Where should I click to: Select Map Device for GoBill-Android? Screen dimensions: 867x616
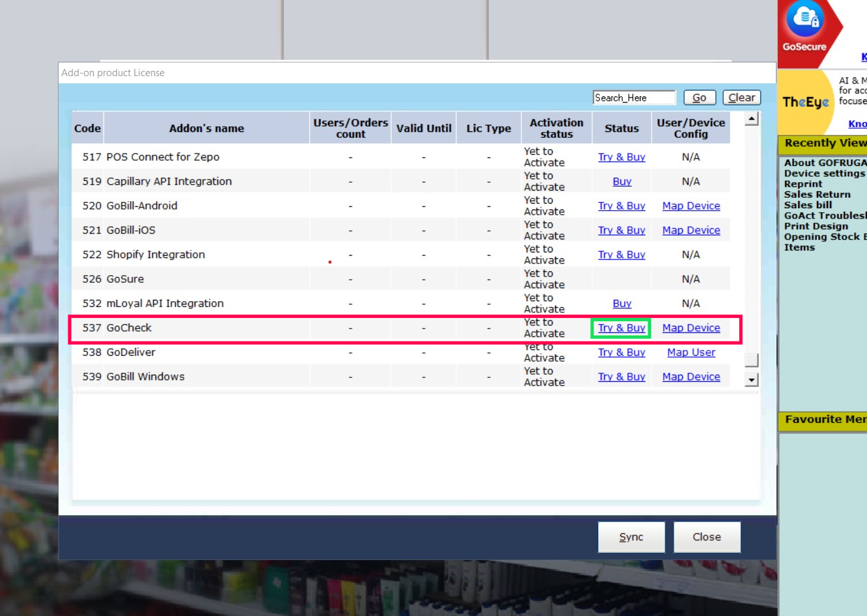click(x=691, y=206)
